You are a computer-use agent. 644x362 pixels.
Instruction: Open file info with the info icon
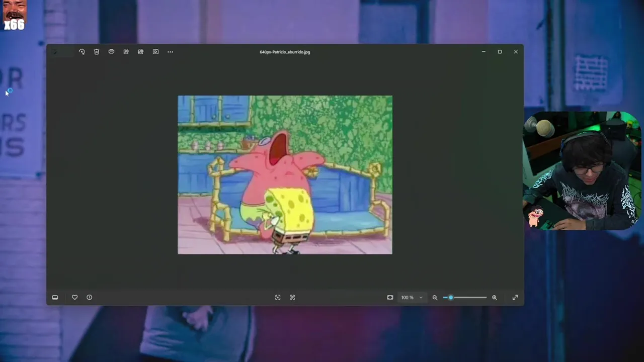click(x=90, y=297)
